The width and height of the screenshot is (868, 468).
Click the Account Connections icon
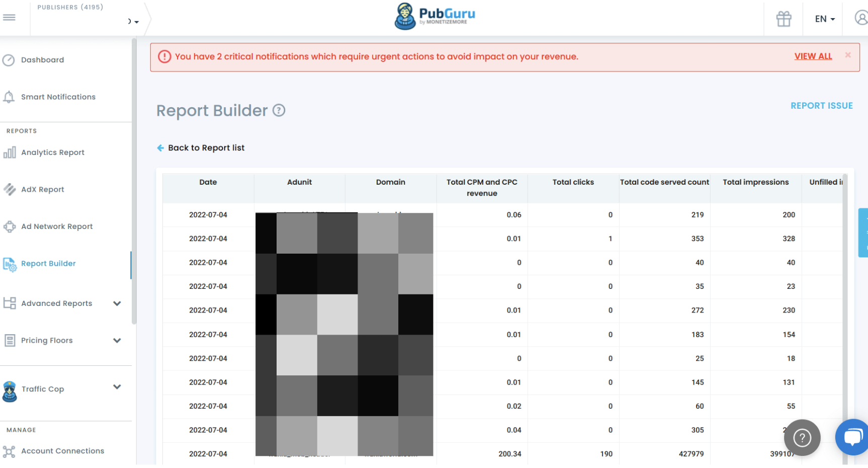10,450
